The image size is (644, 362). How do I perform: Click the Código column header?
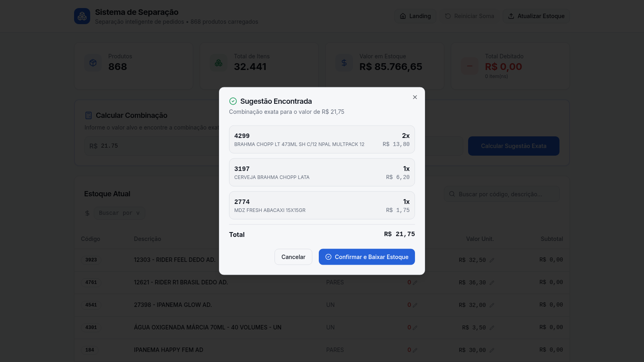[91, 239]
